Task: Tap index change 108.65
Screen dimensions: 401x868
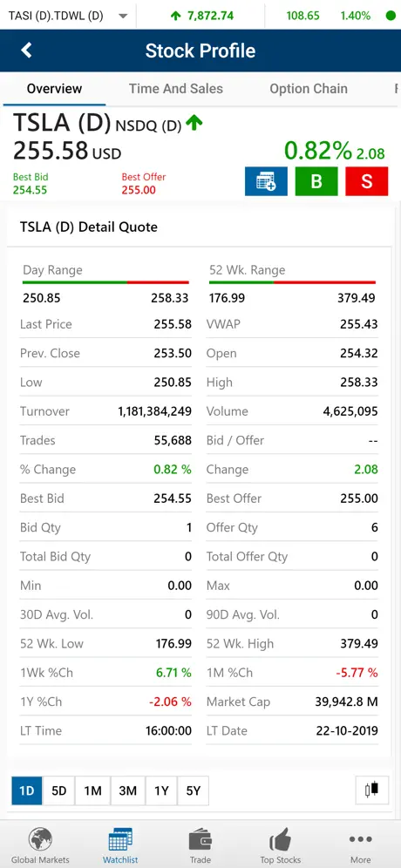Action: tap(303, 16)
